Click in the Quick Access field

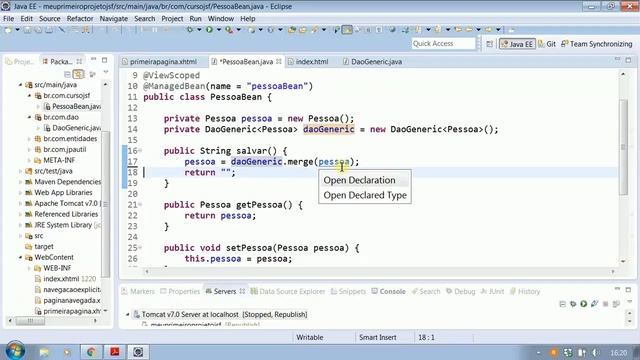(443, 44)
